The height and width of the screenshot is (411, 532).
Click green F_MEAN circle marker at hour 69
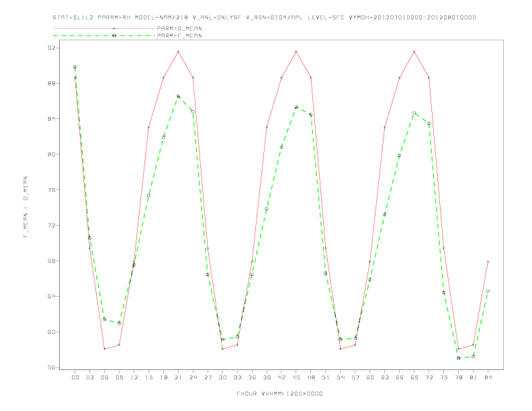click(x=414, y=113)
